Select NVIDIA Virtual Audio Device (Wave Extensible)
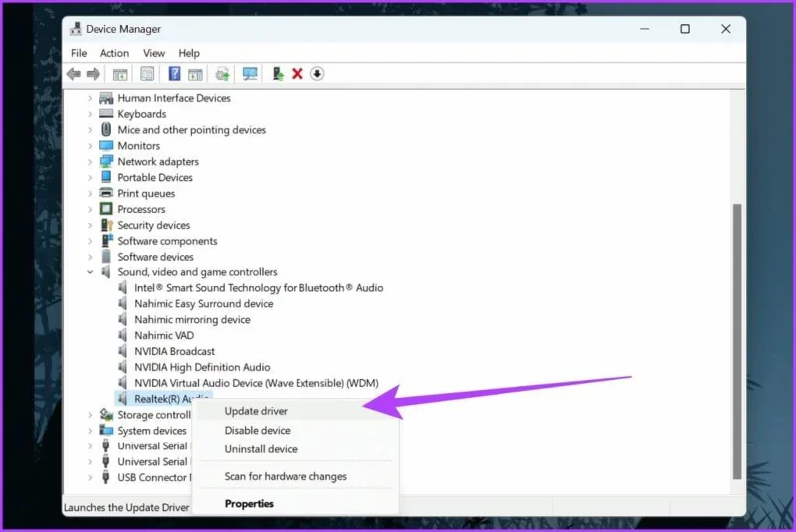The width and height of the screenshot is (796, 532). coord(257,383)
